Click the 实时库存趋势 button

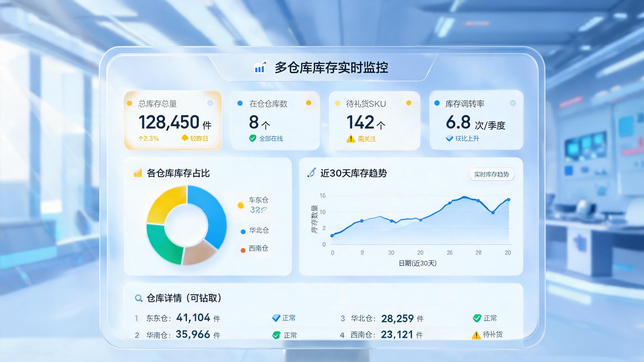492,174
